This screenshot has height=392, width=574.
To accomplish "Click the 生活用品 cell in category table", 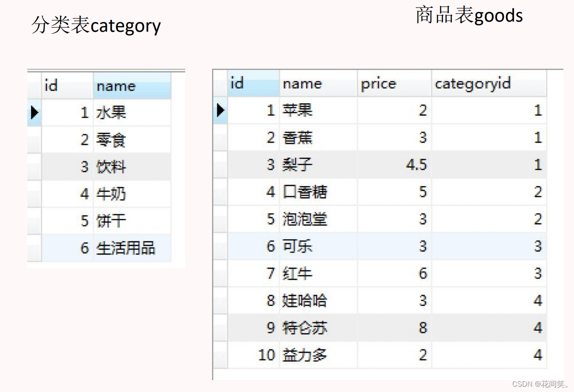I will 132,248.
